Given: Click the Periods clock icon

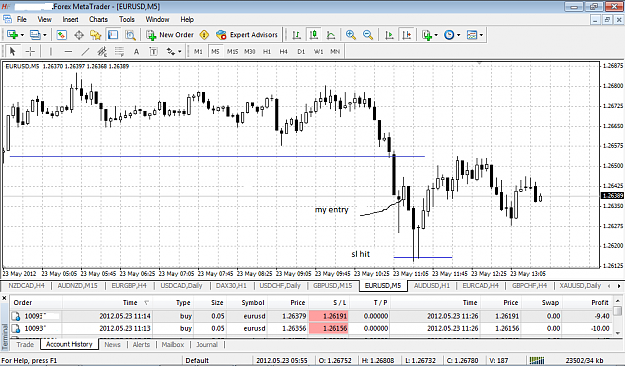Looking at the screenshot, I should tap(449, 35).
